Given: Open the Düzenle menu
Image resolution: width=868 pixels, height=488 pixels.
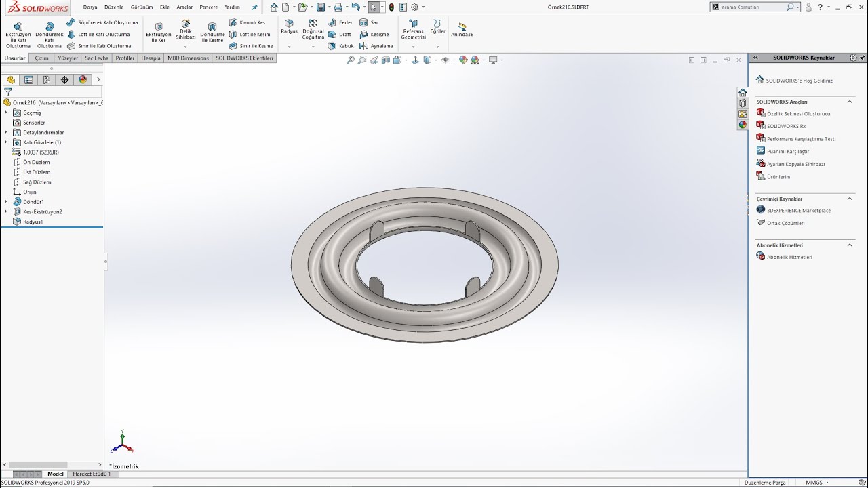Looking at the screenshot, I should [x=114, y=7].
